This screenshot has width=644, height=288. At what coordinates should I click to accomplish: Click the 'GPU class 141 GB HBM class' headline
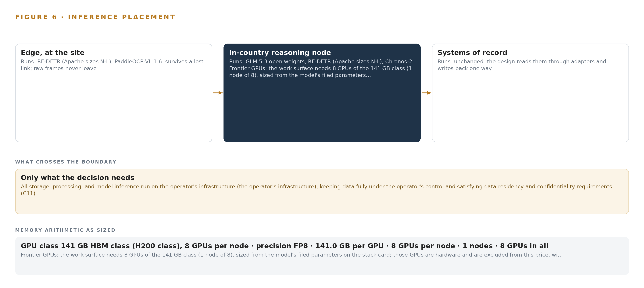(284, 246)
